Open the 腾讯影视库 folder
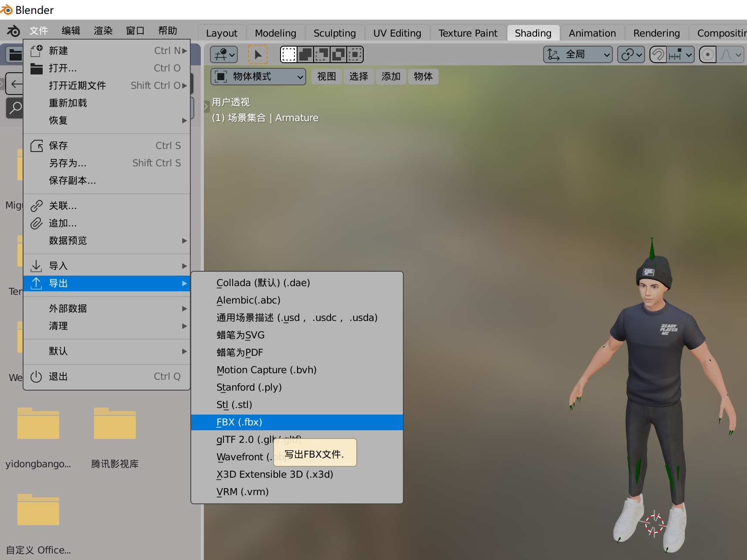Viewport: 747px width, 560px height. coord(115,423)
